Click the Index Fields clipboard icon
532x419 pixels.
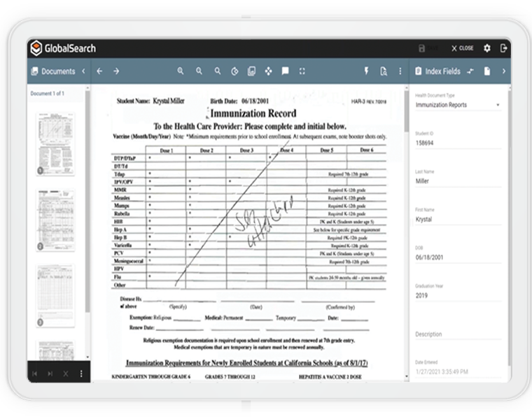tap(419, 71)
